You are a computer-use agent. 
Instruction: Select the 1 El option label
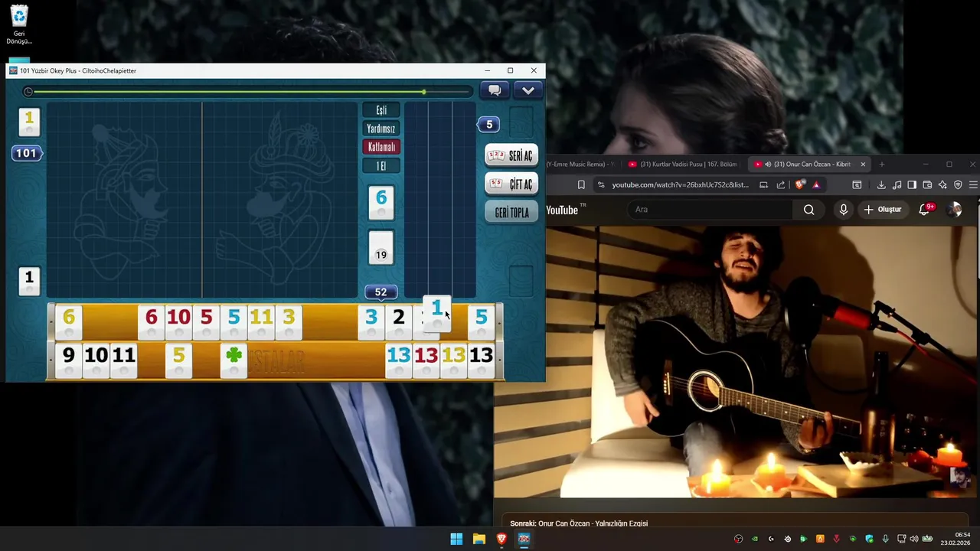[x=381, y=166]
